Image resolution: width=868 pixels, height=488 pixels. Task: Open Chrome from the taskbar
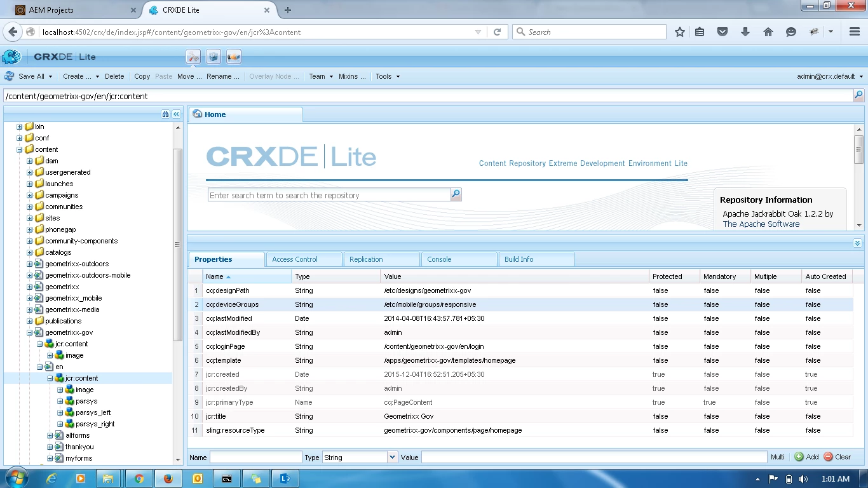(139, 478)
